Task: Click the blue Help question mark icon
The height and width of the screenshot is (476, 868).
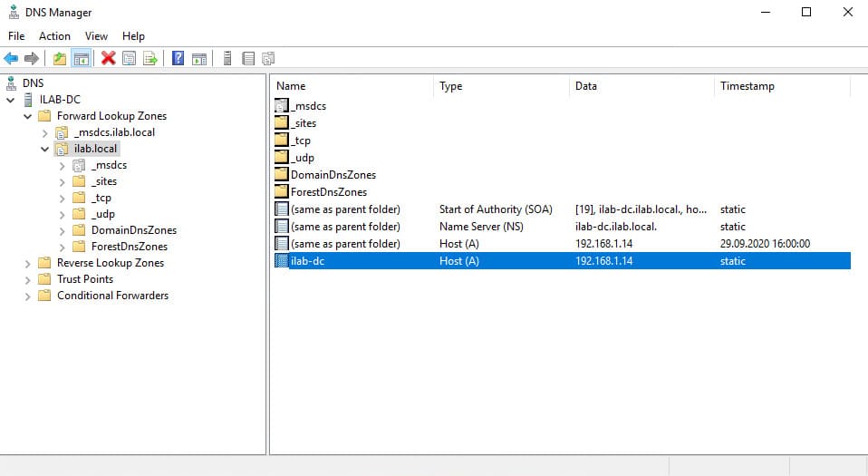Action: click(178, 59)
